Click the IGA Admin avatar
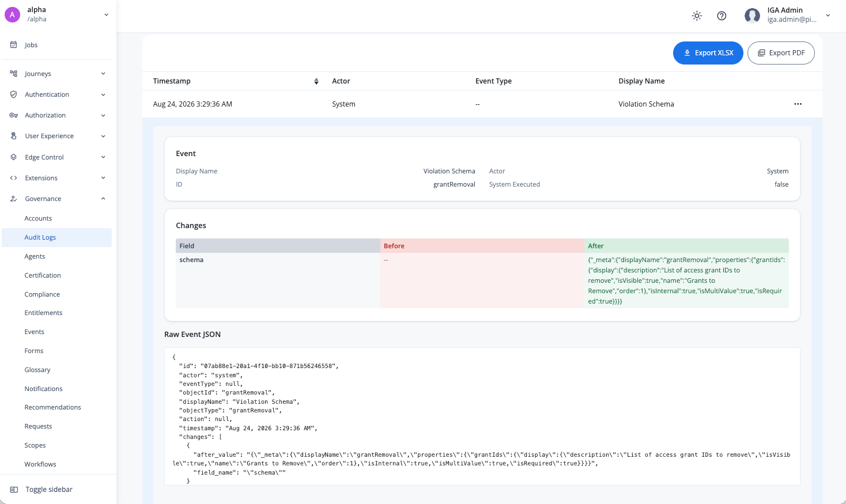This screenshot has width=846, height=504. coord(752,16)
